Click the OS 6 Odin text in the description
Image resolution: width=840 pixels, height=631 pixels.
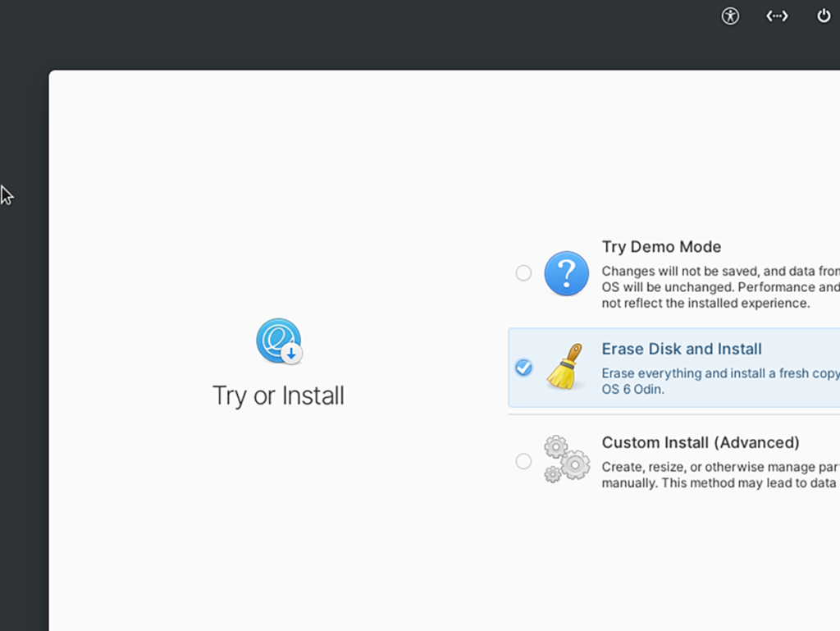pyautogui.click(x=628, y=389)
